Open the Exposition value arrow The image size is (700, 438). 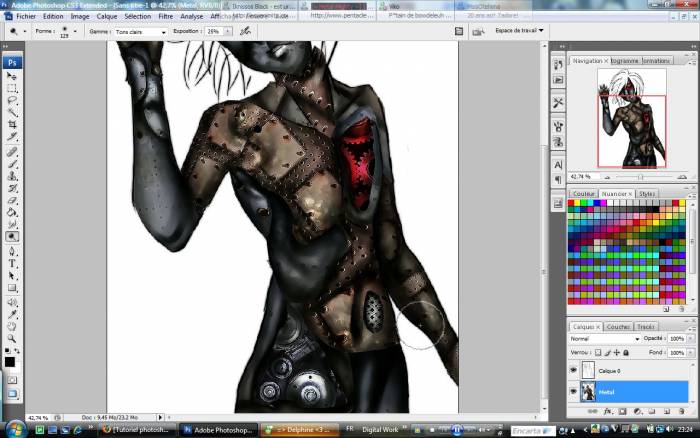point(228,31)
